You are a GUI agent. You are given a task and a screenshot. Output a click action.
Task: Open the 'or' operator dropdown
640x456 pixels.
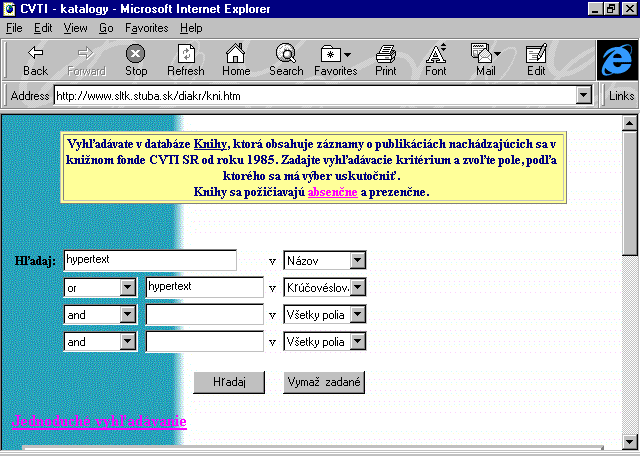[100, 287]
